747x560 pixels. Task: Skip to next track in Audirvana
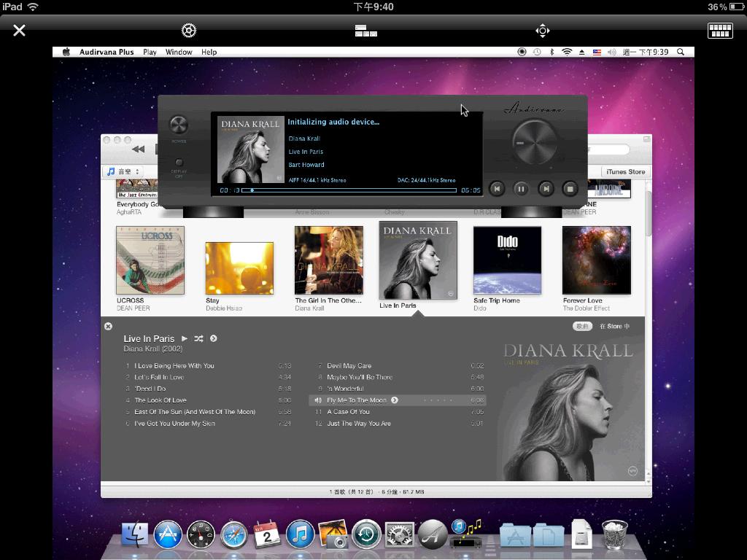(x=546, y=189)
